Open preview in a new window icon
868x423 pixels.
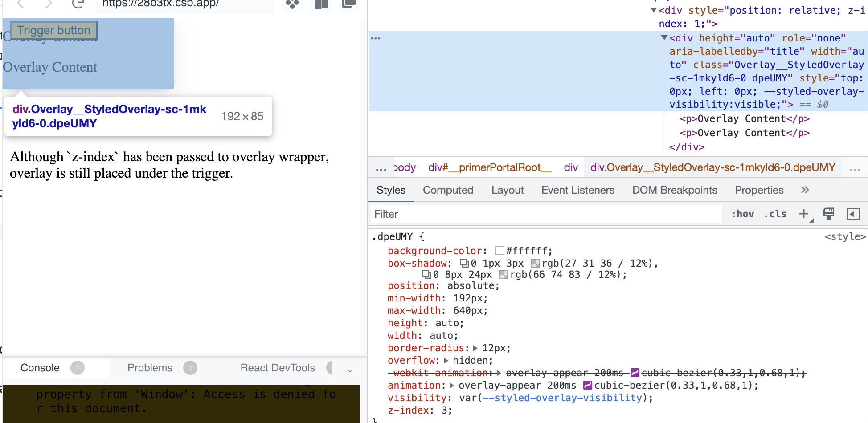pyautogui.click(x=349, y=5)
